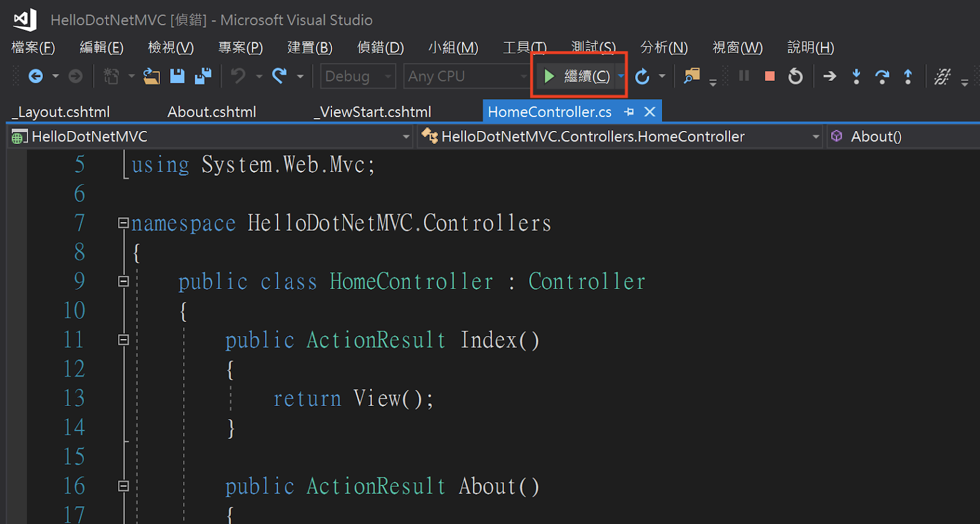Open the Redo history dropdown arrow

(x=300, y=76)
